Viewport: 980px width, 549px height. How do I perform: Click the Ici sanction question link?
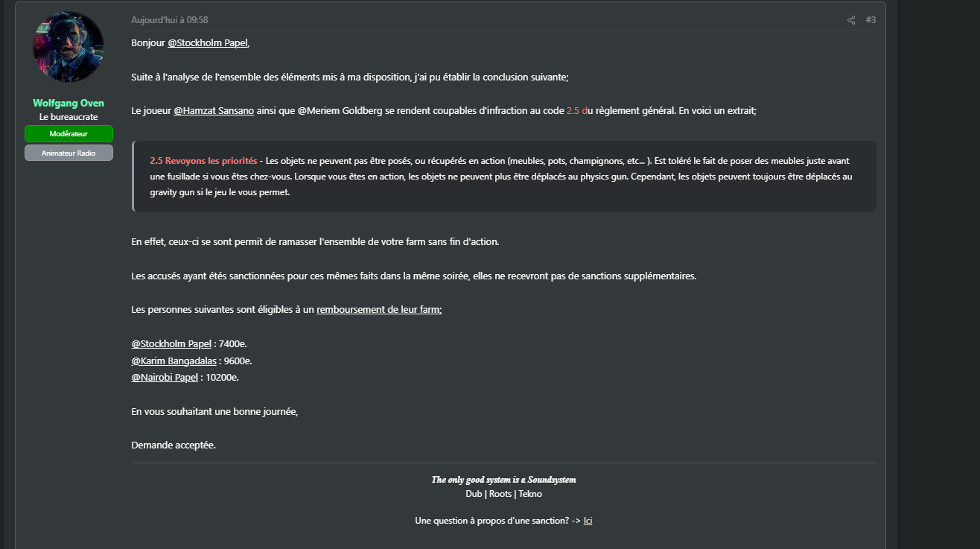tap(588, 521)
